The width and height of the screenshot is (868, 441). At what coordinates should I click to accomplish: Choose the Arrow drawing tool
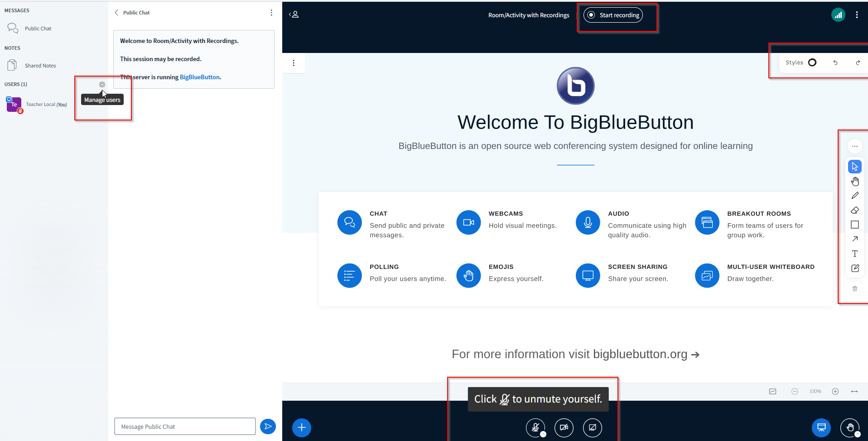point(854,239)
